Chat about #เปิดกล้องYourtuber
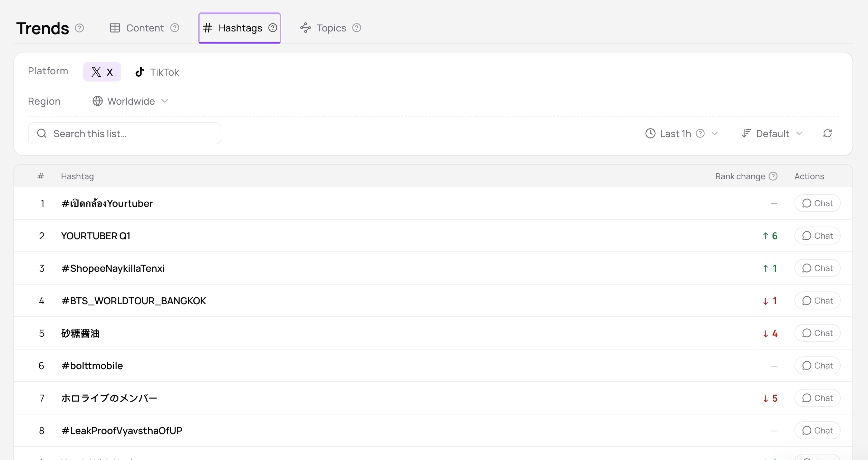Screen dimensions: 868x460 [x=817, y=203]
